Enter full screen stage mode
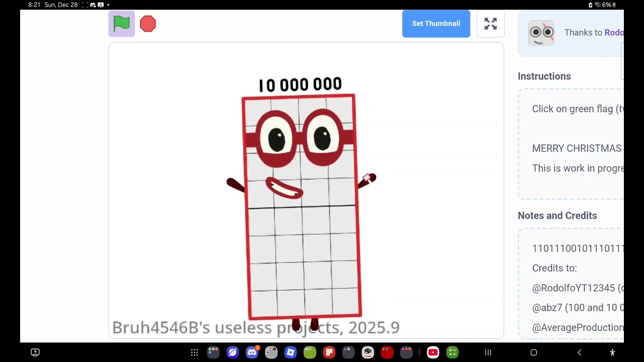 click(491, 24)
